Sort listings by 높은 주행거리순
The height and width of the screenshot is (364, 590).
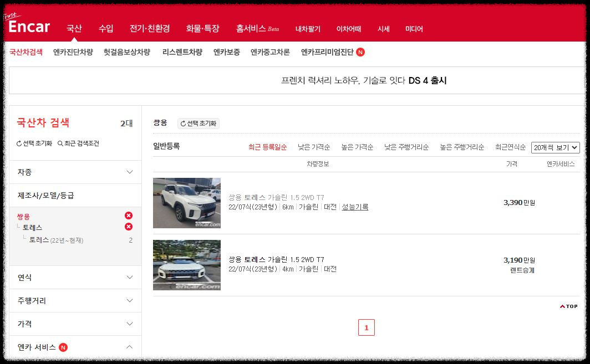coord(462,147)
